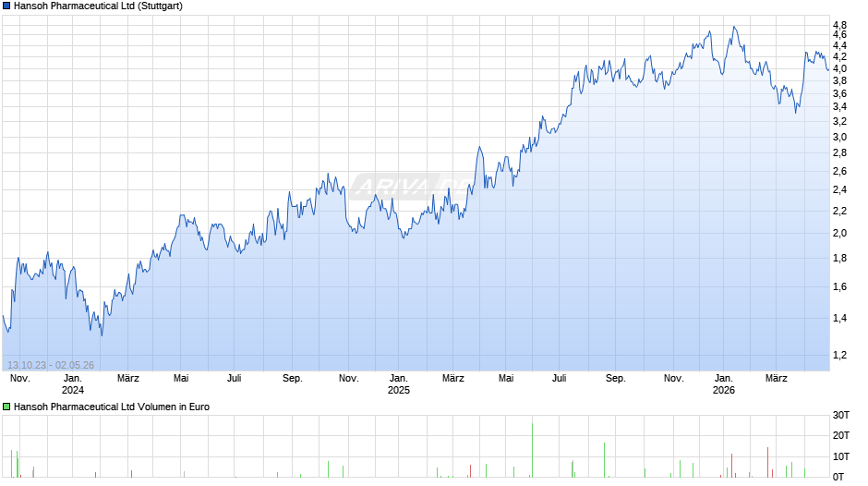Click the Jan. 2025 date axis label
The width and height of the screenshot is (868, 486).
pyautogui.click(x=399, y=384)
